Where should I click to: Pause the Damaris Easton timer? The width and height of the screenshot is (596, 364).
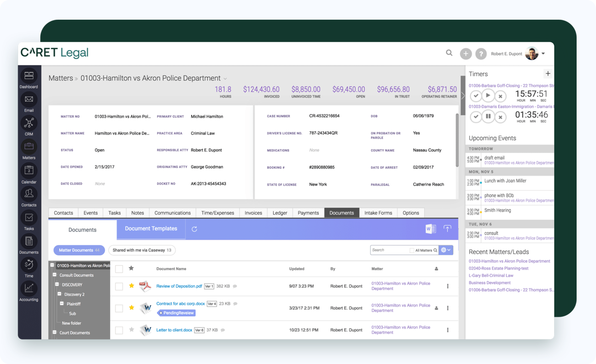pos(488,117)
